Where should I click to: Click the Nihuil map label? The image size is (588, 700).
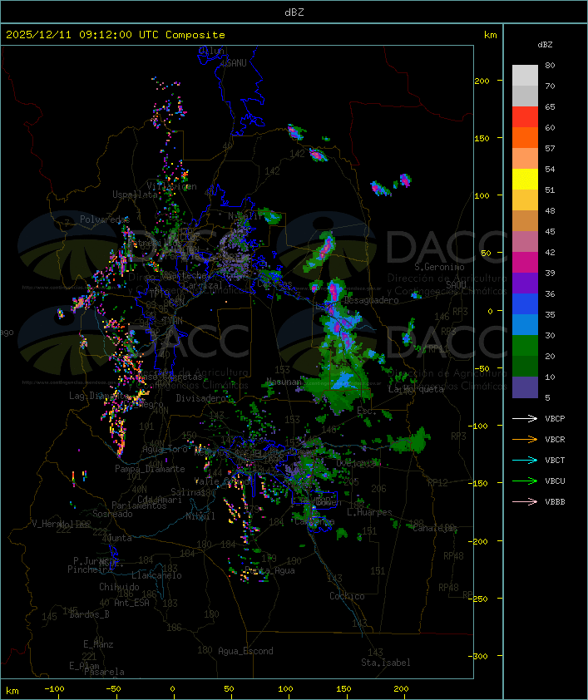tap(200, 516)
